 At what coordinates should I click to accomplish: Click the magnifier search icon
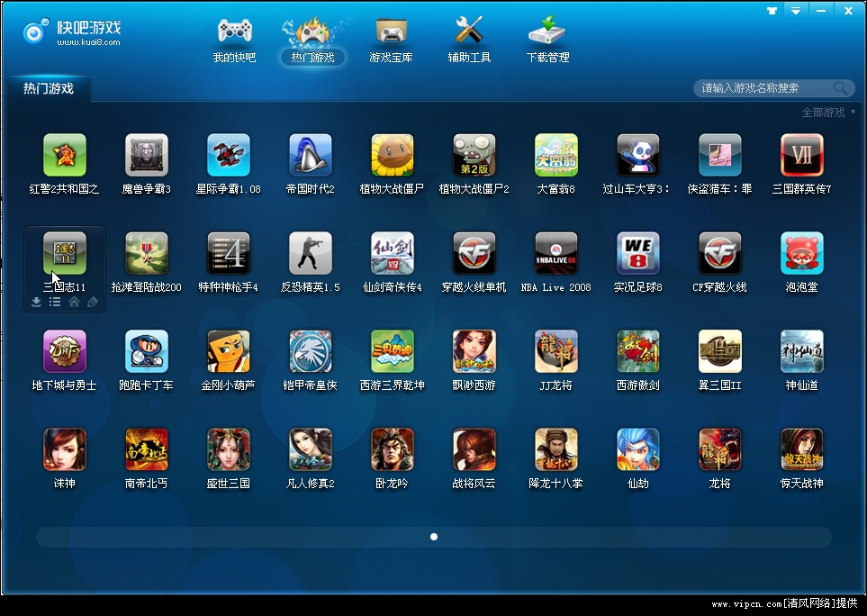point(841,88)
